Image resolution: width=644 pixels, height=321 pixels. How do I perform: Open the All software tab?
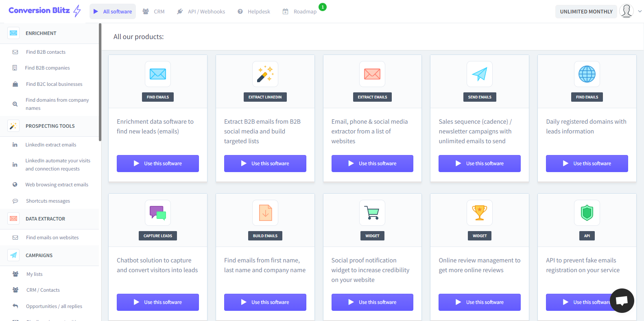[113, 11]
